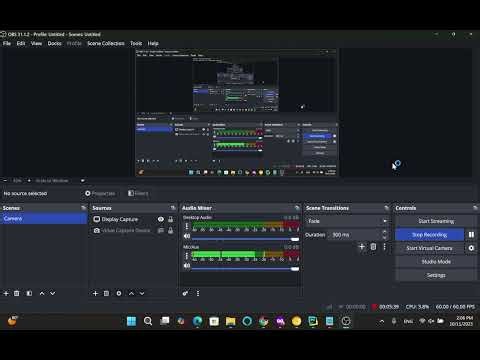Open Search on the Windows taskbar
Viewport: 480px width, 360px height.
pos(148,321)
